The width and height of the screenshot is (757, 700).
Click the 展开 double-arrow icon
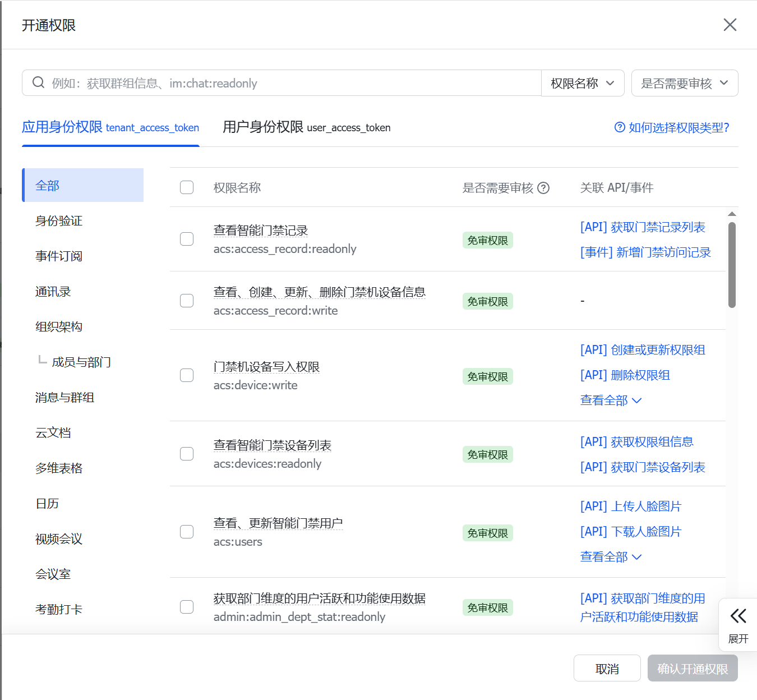click(738, 616)
